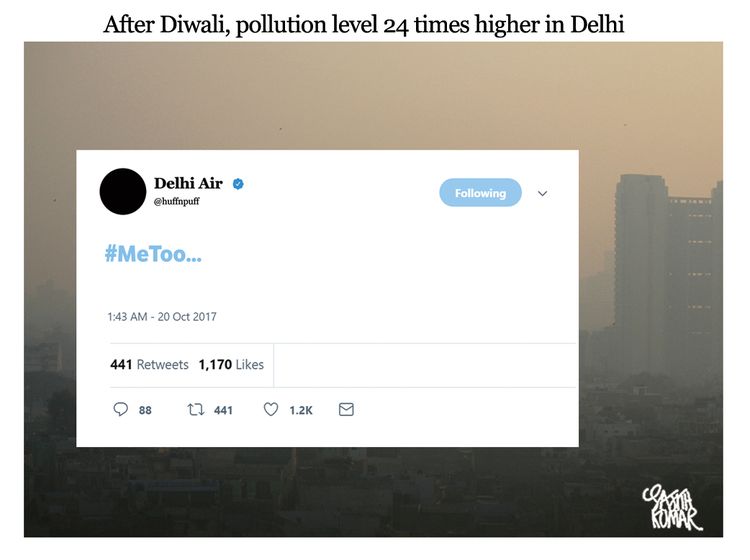Toggle the Following button off
Screen dimensions: 750x560
pos(480,193)
